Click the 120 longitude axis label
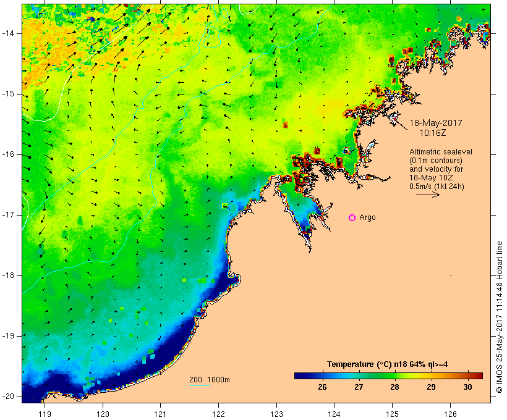The width and height of the screenshot is (507, 420). pos(103,414)
